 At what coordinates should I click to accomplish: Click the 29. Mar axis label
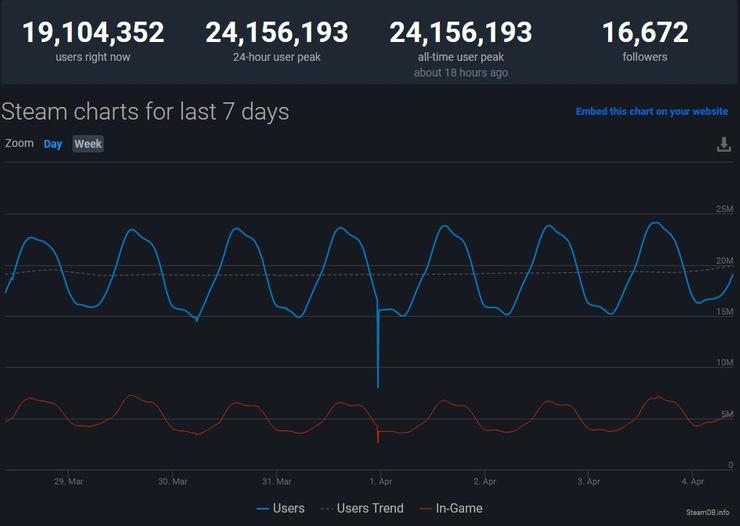(69, 482)
